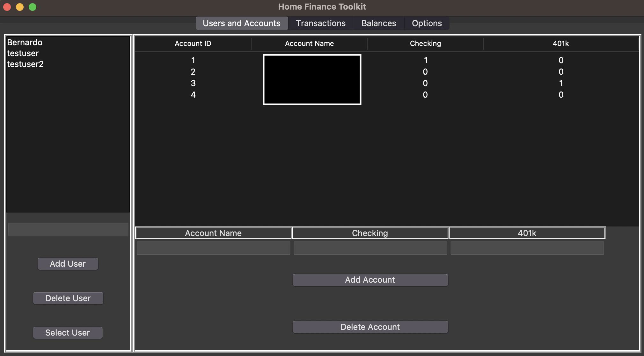The image size is (644, 356).
Task: Click Checking value of account 4
Action: point(425,95)
